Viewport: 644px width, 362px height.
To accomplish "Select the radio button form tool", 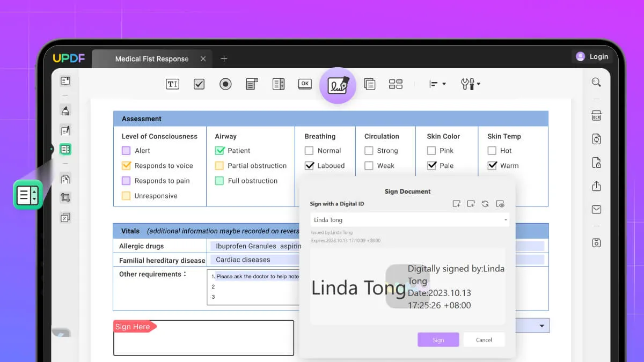I will point(225,84).
